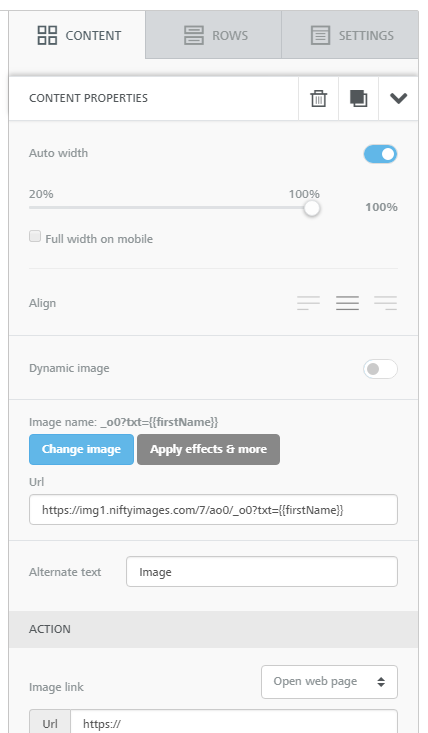Delete content using the trash icon
This screenshot has width=428, height=733.
point(319,99)
